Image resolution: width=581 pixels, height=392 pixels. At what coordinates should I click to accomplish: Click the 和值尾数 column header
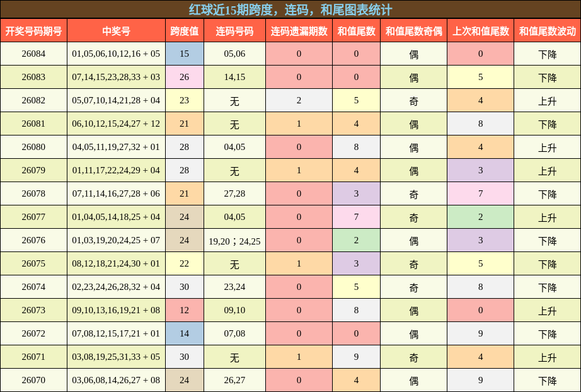coord(357,31)
